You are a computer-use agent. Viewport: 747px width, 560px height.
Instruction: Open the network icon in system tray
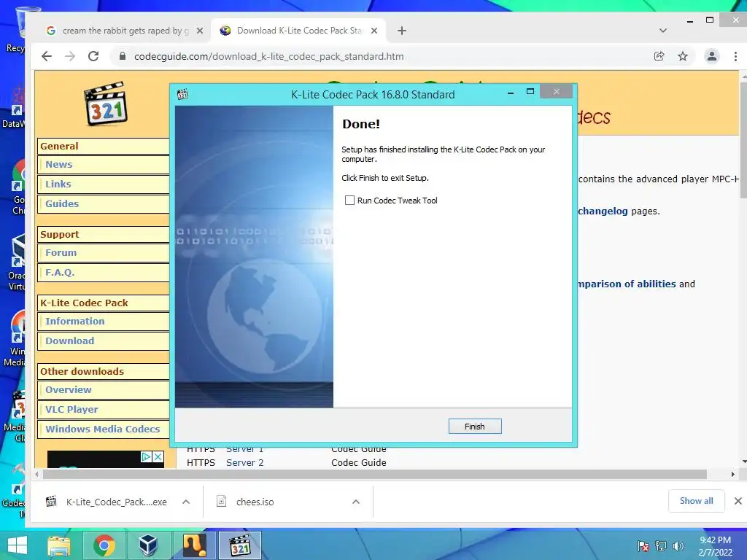[661, 546]
